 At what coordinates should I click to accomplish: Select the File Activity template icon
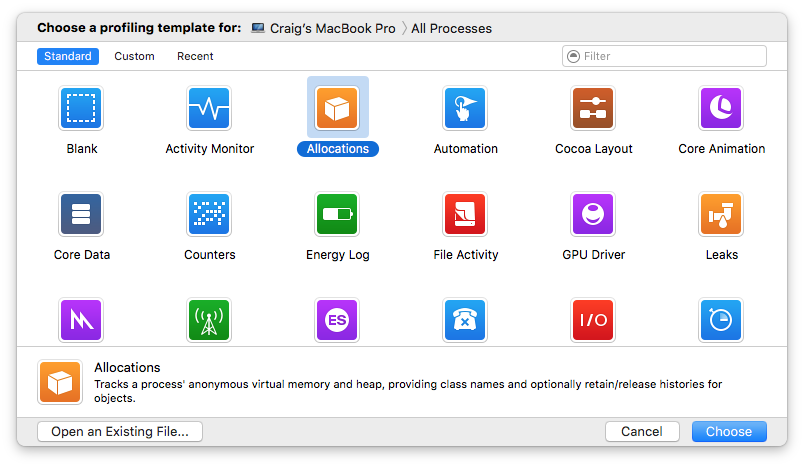tap(465, 214)
